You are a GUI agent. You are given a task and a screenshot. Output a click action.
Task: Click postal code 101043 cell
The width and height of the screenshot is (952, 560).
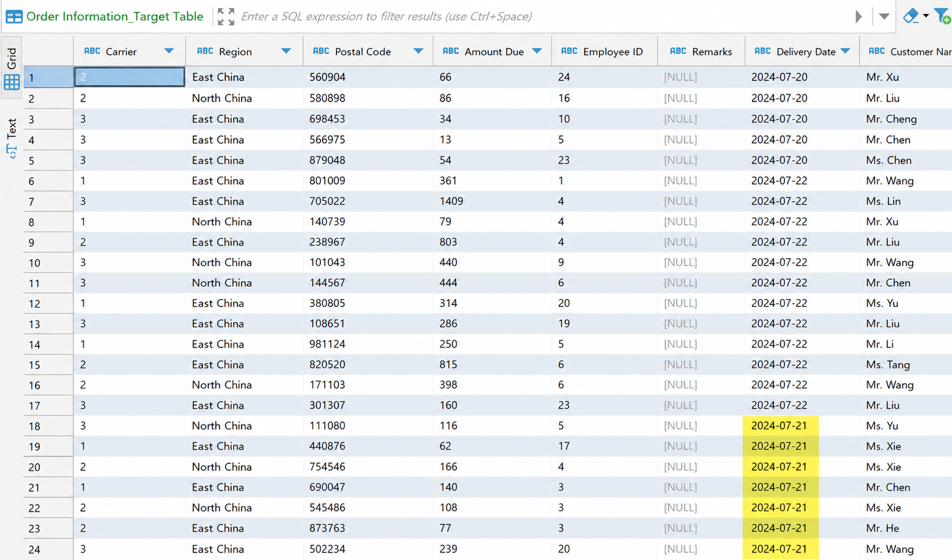368,262
